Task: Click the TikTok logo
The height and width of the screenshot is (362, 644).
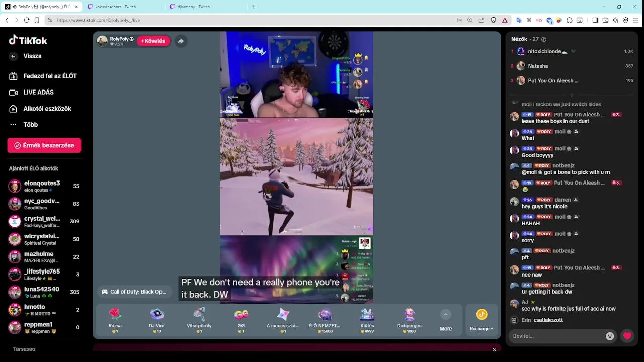Action: click(28, 40)
